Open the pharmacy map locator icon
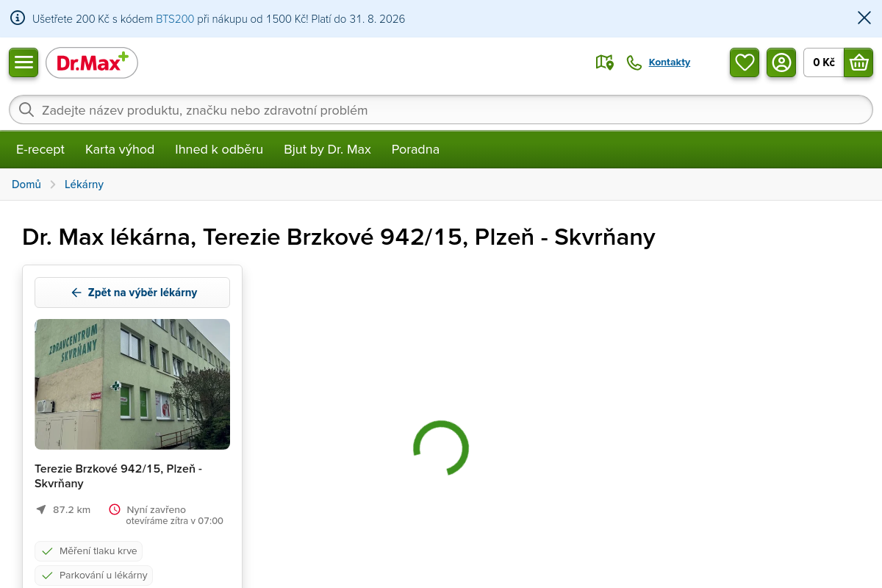 pos(604,62)
